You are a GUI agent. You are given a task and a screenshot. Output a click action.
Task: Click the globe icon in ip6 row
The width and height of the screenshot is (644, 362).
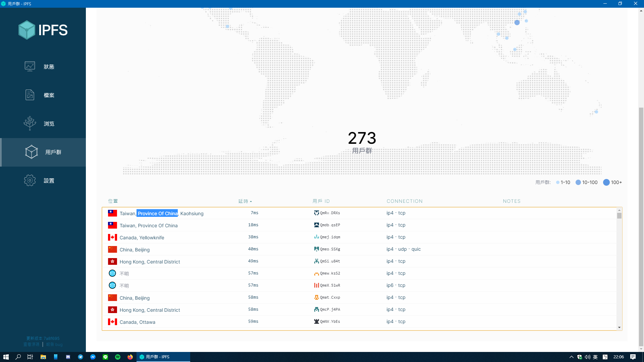coord(112,285)
